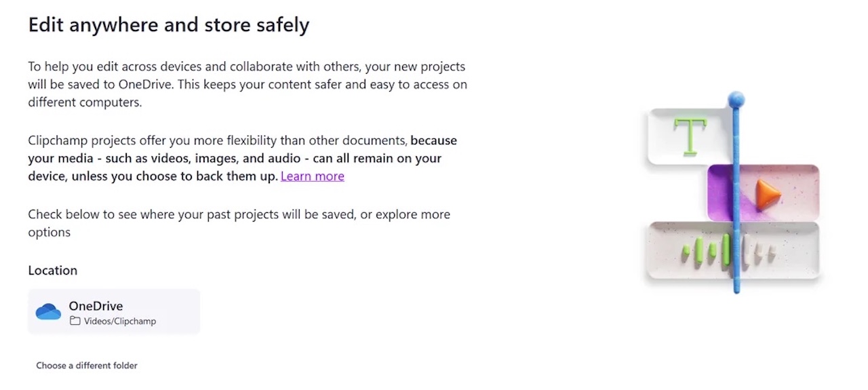The image size is (868, 390).
Task: Click the bold text about media remaining on device
Action: coord(234,159)
